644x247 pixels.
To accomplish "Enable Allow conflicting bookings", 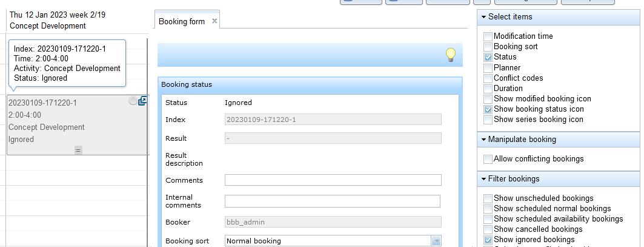I will tap(488, 160).
